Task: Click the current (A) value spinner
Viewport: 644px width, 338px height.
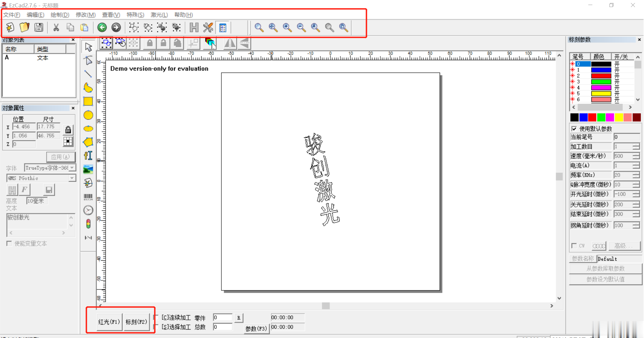Action: click(636, 165)
